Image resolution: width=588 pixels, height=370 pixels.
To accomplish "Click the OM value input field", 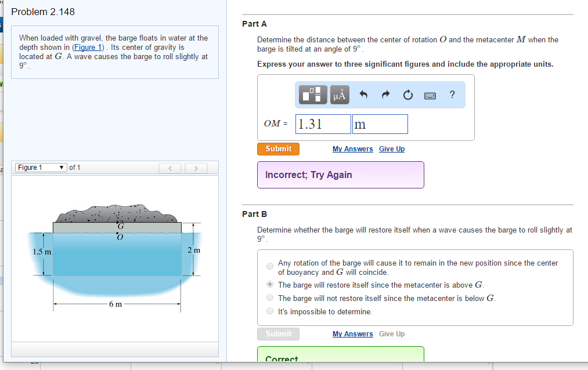I will pos(323,124).
